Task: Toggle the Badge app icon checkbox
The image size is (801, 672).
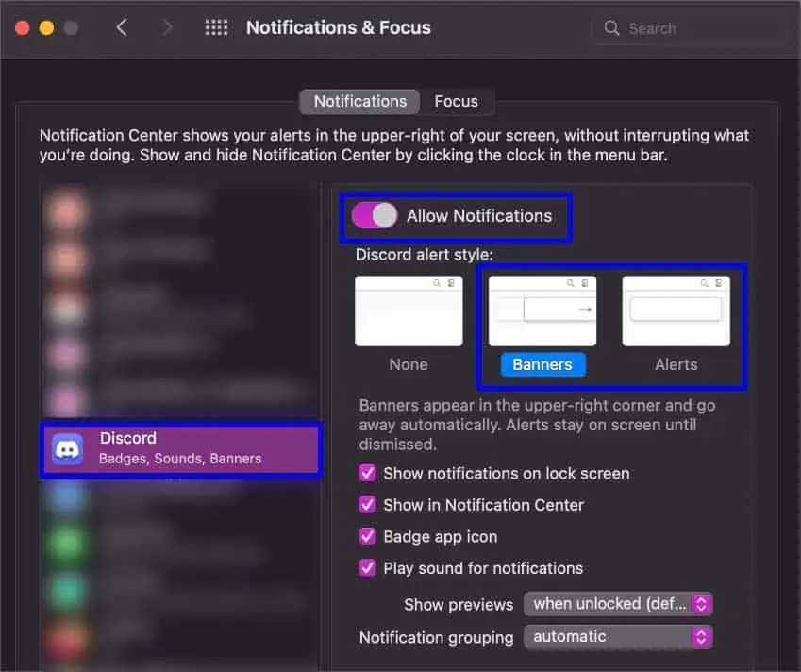Action: [x=367, y=536]
